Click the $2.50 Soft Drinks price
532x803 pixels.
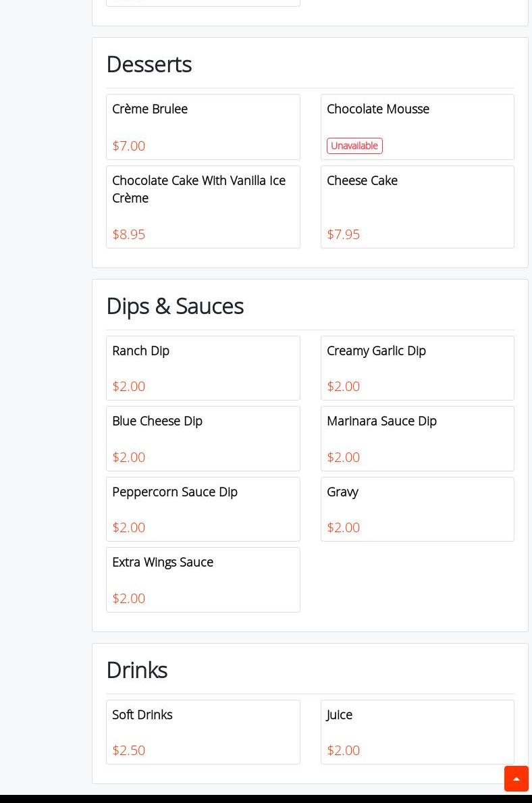(128, 750)
